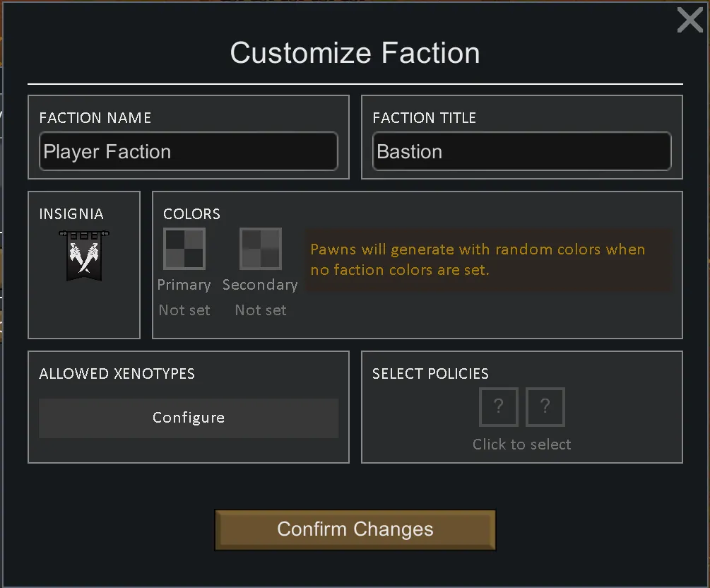The width and height of the screenshot is (710, 588).
Task: Click the Faction Title field containing Bastion
Action: pos(521,151)
